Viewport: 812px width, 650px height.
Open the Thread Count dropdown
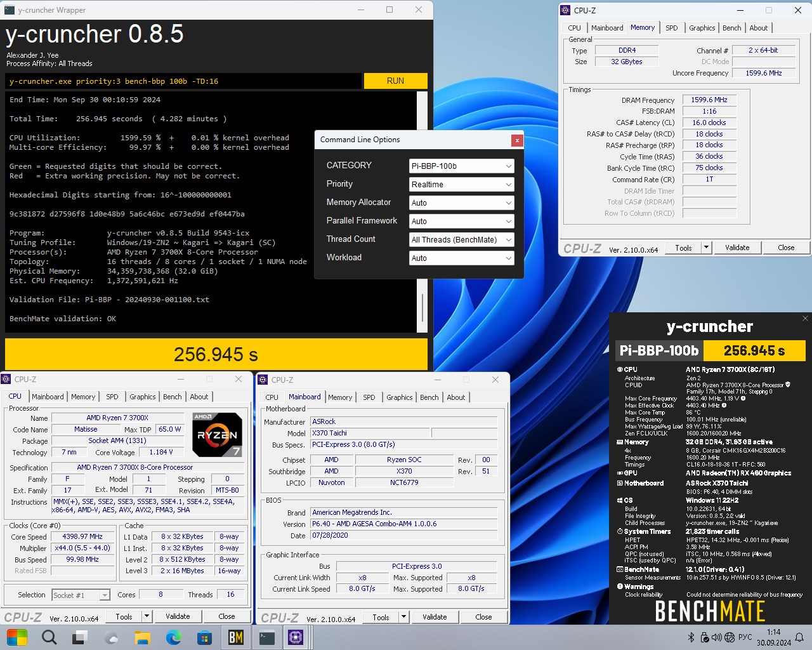tap(461, 240)
